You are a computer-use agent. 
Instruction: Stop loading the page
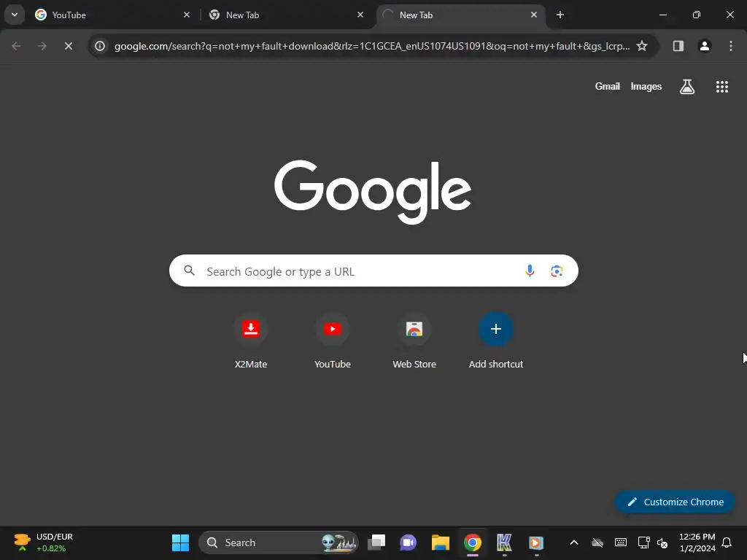coord(69,46)
